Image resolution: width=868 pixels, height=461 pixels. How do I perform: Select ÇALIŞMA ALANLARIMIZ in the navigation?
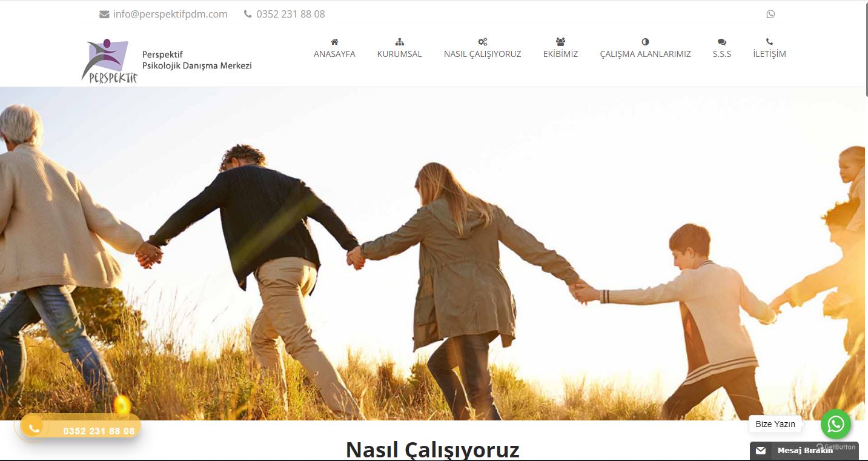(645, 54)
